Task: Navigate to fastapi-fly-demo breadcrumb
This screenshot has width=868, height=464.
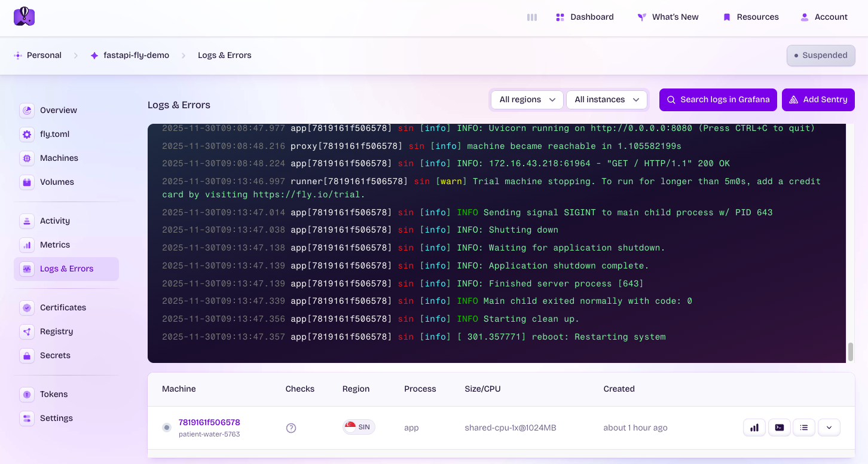Action: pyautogui.click(x=136, y=55)
